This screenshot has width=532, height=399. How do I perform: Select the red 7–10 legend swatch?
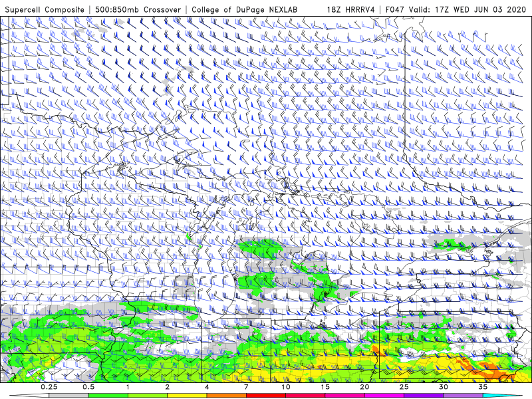(265, 396)
